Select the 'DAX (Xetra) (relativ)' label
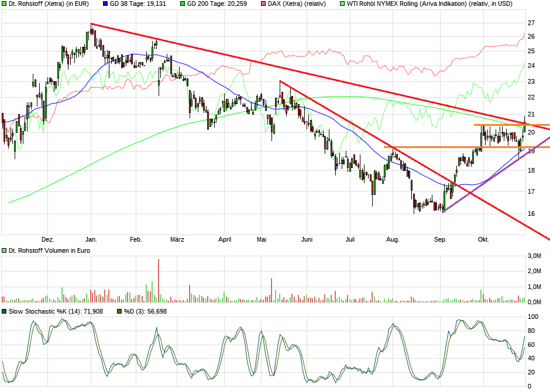Image resolution: width=550 pixels, height=392 pixels. pos(297,4)
